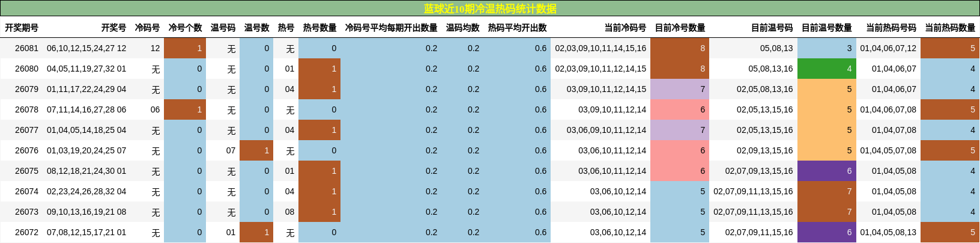Click cold code 12 in row 26081

155,48
